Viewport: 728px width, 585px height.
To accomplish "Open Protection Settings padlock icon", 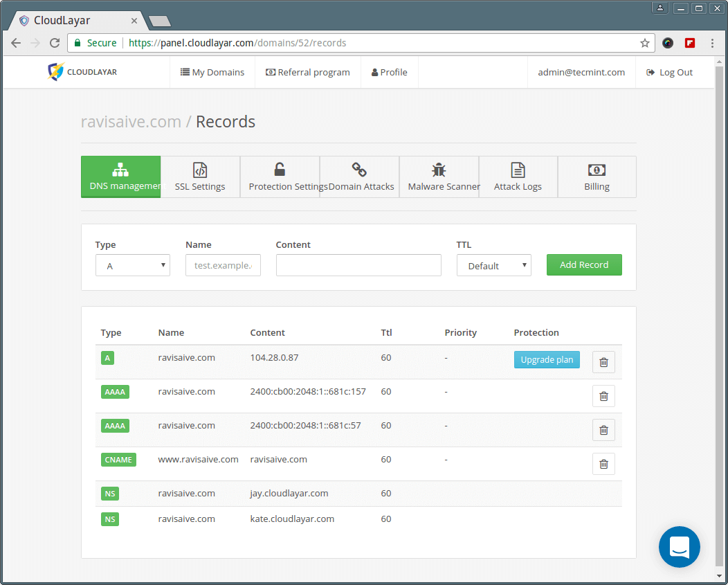I will pos(280,170).
